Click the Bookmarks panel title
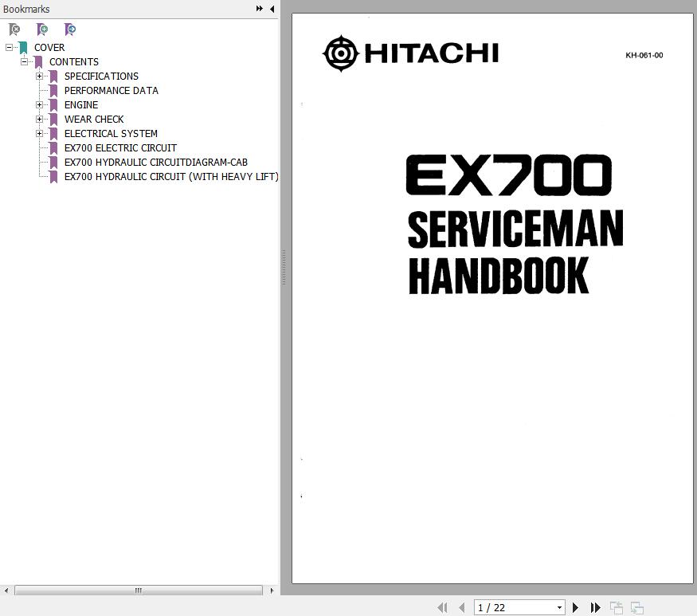The image size is (697, 616). pos(26,9)
